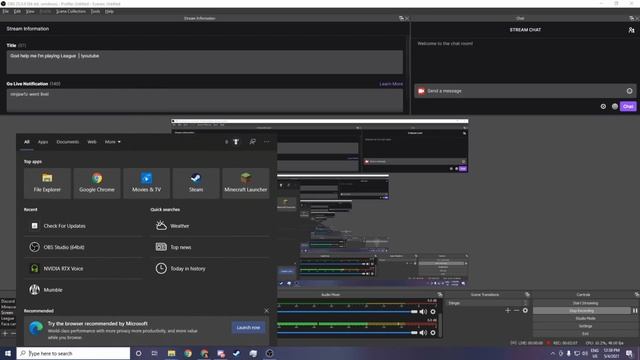
Task: Click the Send a message chat field
Action: click(525, 91)
